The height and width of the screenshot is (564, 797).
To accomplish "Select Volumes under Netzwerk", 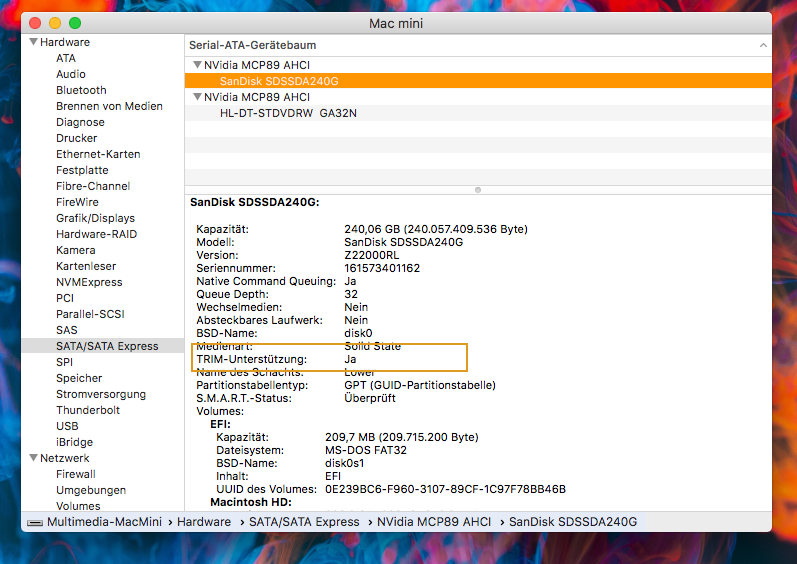I will (78, 506).
